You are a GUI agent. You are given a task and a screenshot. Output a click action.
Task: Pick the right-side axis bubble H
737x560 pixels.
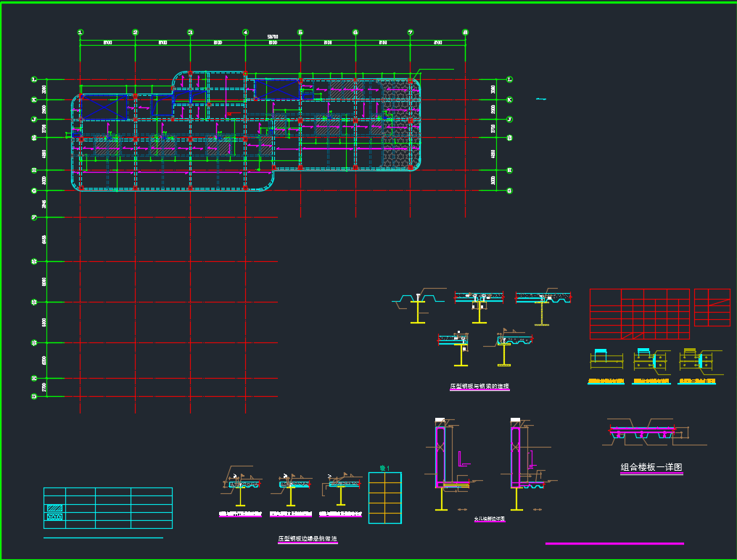pos(509,170)
